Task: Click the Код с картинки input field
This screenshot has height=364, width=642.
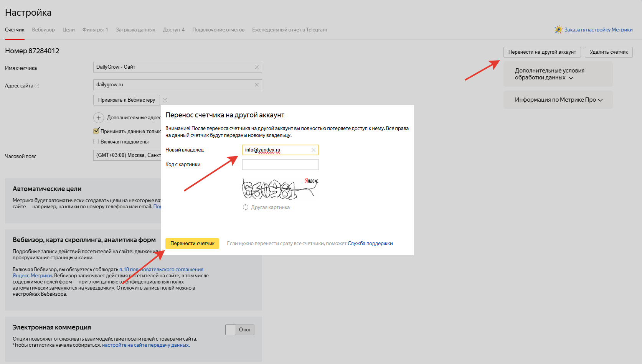Action: [281, 165]
